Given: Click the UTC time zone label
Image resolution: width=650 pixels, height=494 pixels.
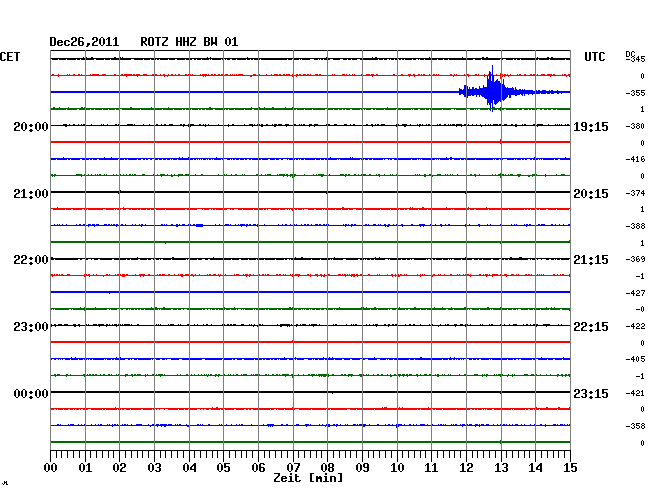Looking at the screenshot, I should tap(594, 57).
